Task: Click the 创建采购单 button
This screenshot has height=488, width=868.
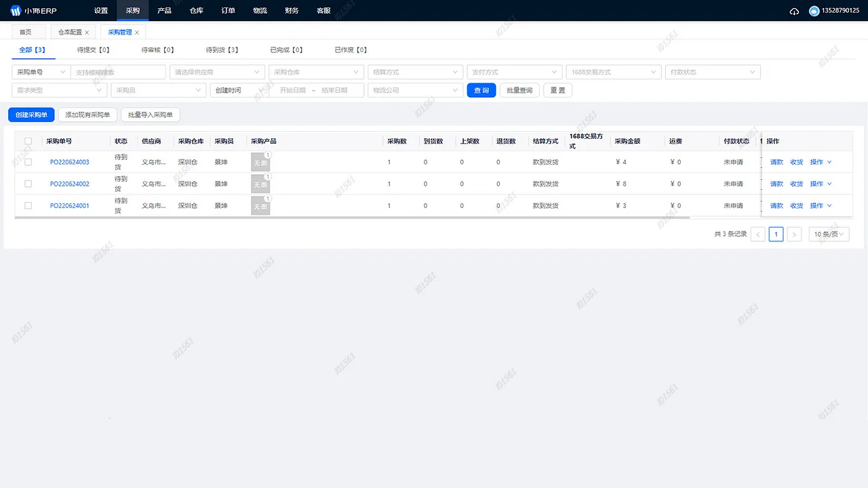Action: [31, 115]
